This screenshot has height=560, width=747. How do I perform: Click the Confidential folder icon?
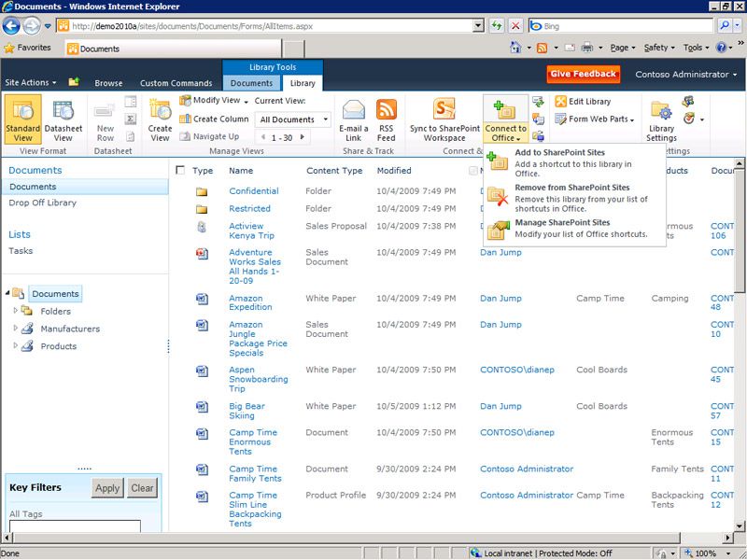pyautogui.click(x=202, y=191)
